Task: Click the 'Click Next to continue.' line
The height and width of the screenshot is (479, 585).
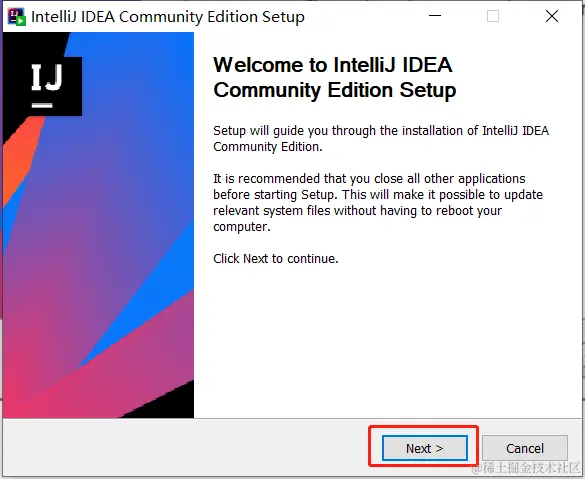Action: tap(276, 259)
